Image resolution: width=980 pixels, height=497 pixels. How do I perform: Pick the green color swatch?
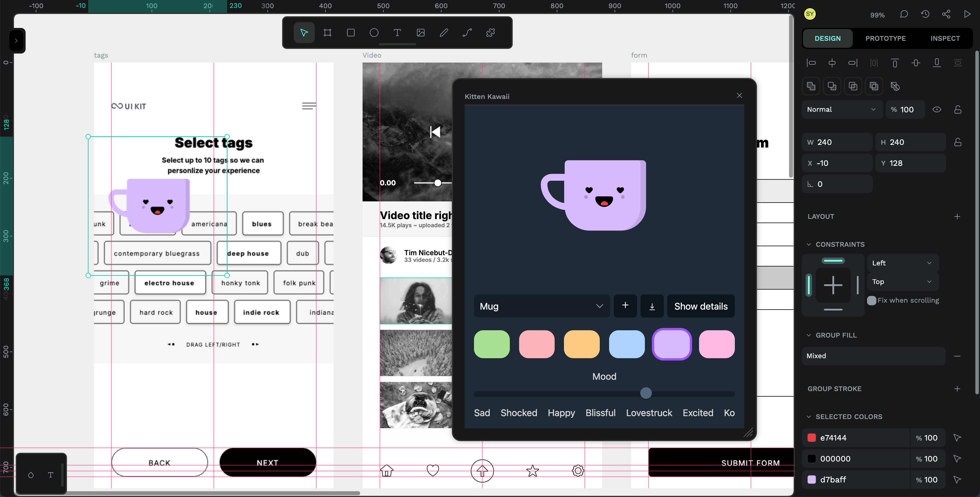point(491,344)
